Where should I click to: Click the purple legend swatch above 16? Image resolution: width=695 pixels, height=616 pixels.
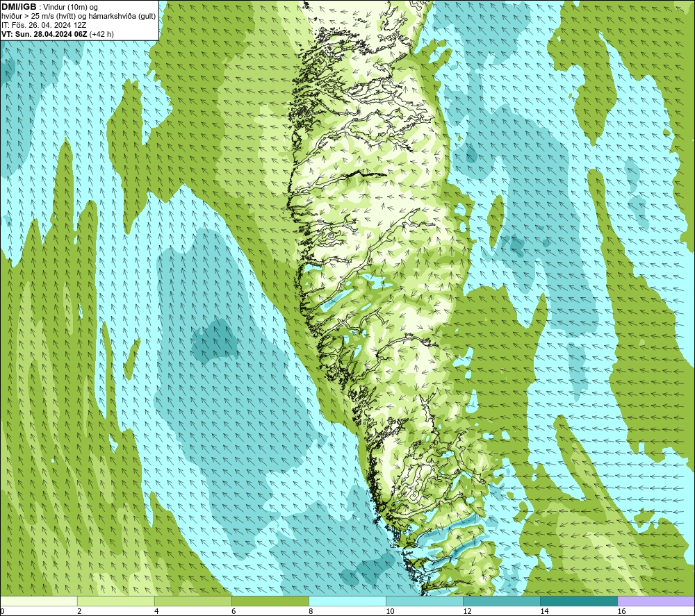tap(656, 601)
